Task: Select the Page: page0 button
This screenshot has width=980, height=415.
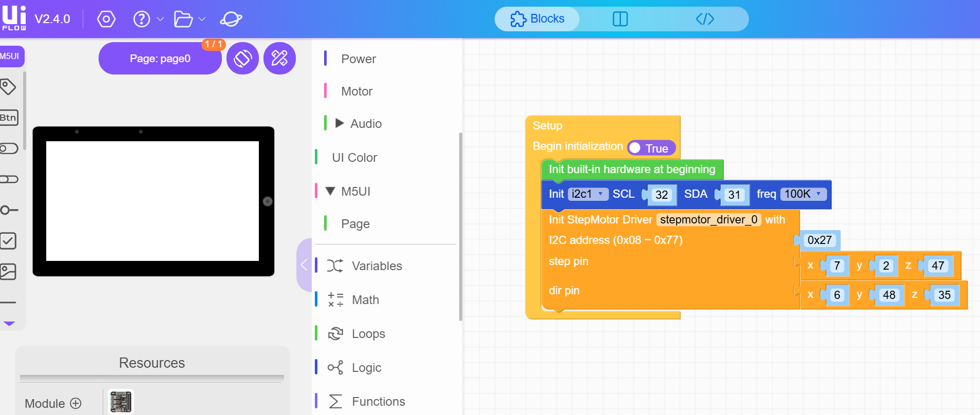Action: (x=160, y=59)
